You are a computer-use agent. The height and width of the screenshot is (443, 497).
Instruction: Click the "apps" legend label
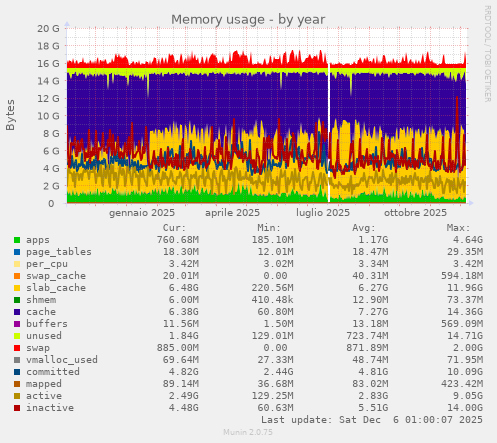click(x=38, y=240)
